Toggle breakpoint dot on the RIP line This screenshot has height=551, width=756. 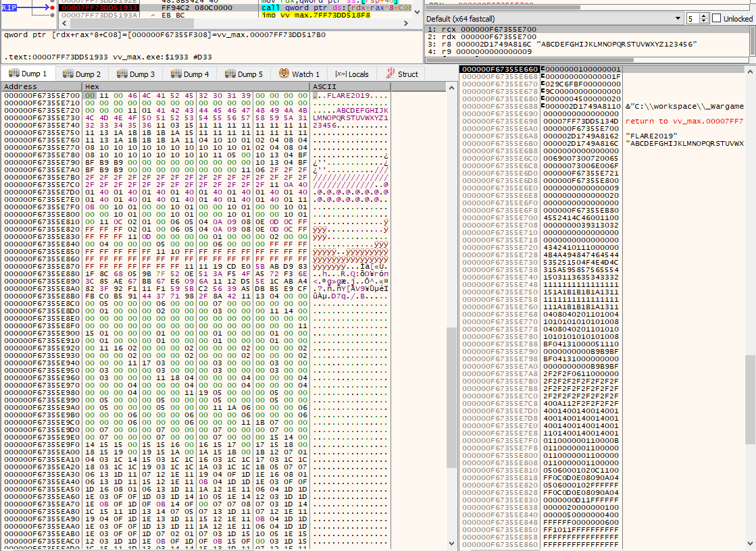click(x=53, y=7)
